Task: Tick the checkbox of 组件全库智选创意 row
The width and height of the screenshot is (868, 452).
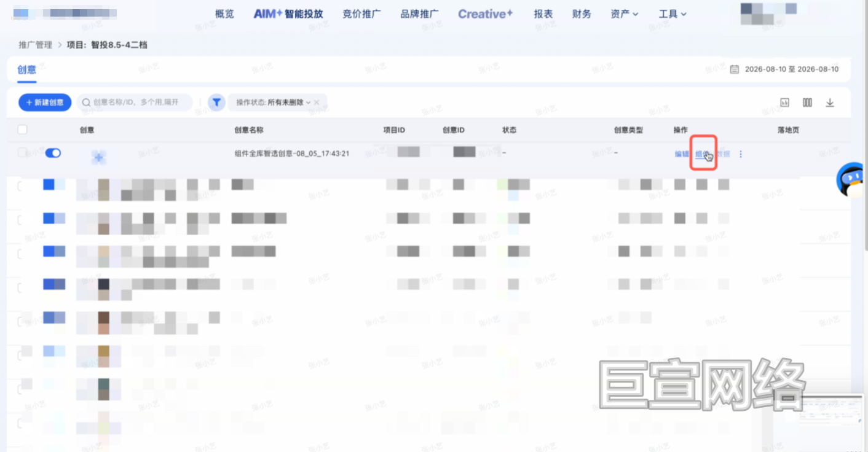Action: [x=23, y=152]
